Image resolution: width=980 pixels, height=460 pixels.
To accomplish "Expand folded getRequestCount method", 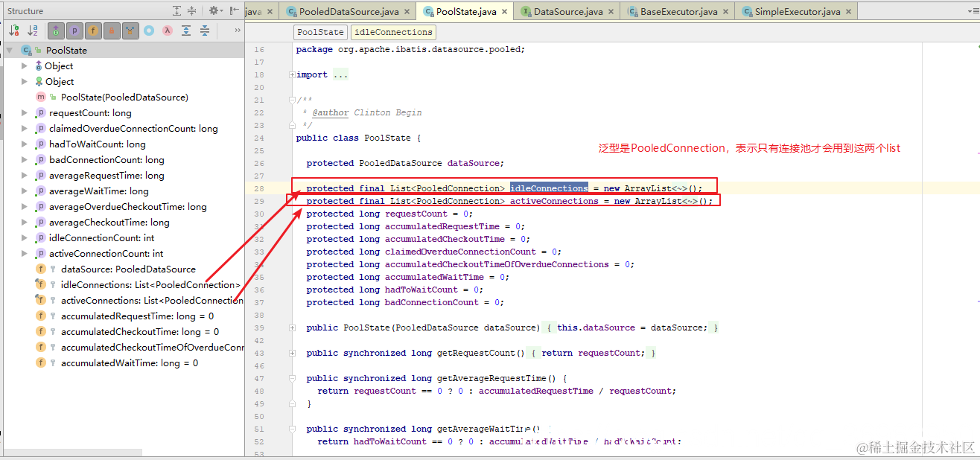I will (x=291, y=353).
